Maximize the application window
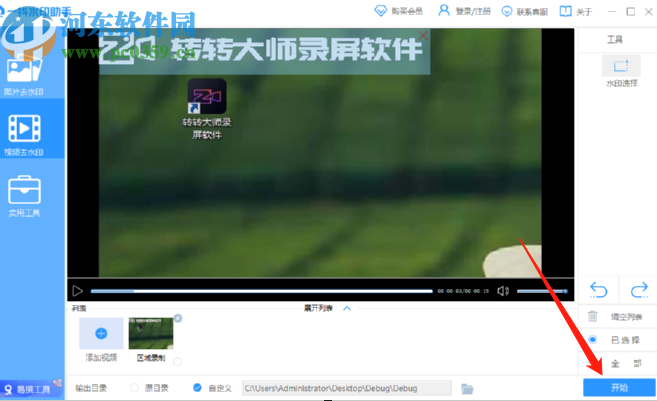 (631, 12)
